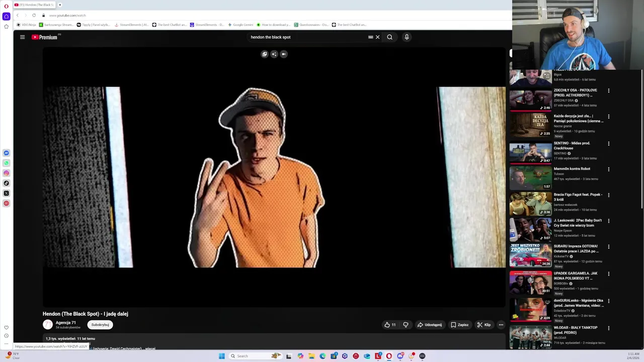Open the VDO.Ninja bookmark
This screenshot has width=644, height=362.
(27, 25)
